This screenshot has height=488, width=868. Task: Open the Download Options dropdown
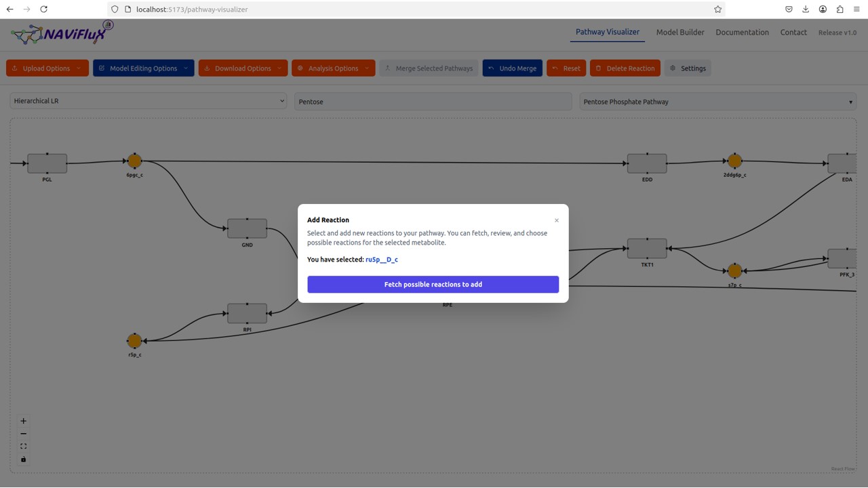(x=243, y=68)
